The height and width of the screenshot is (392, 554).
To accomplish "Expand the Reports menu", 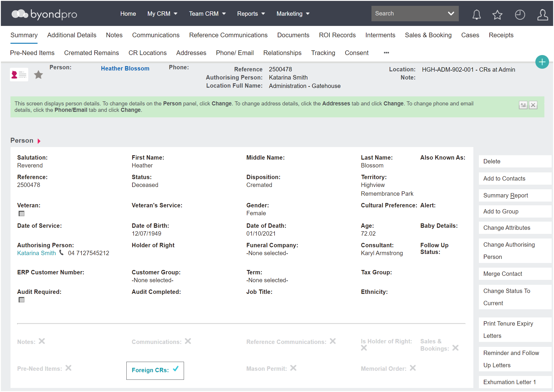I will click(251, 14).
